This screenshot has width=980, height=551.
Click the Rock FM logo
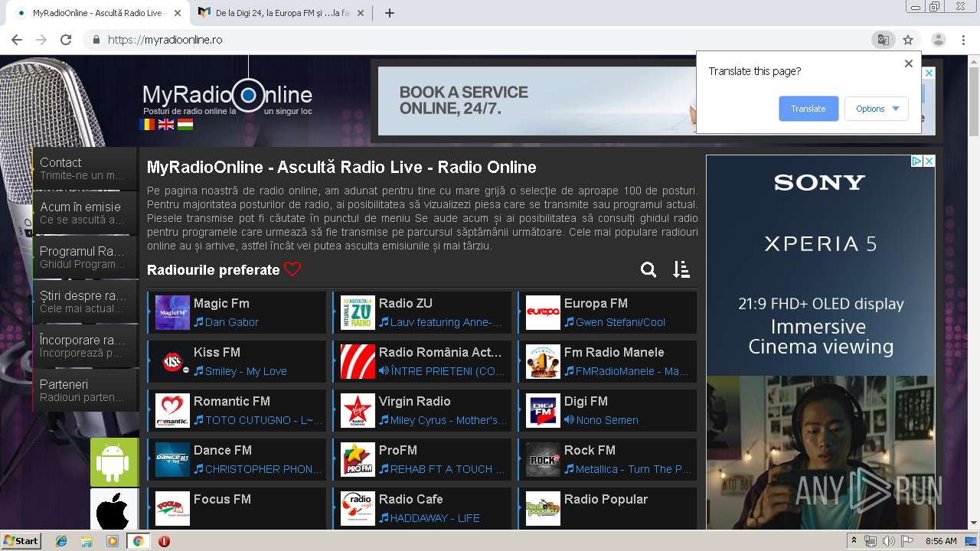pyautogui.click(x=543, y=459)
